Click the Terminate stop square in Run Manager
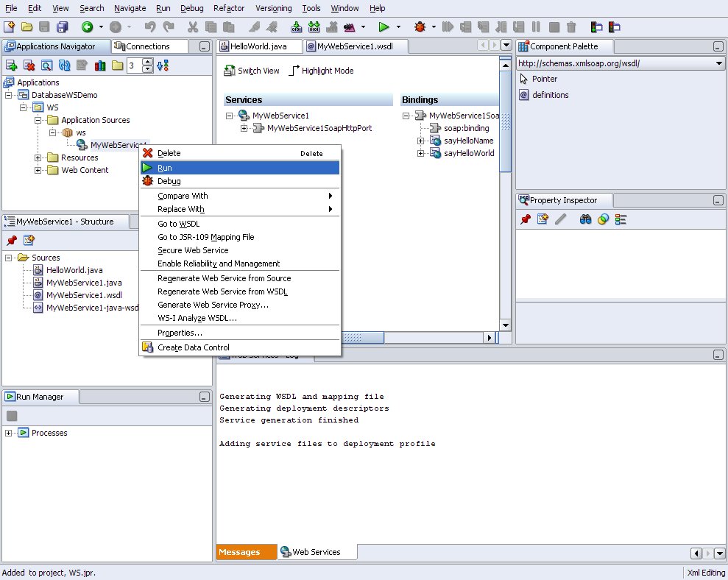Screen dimensions: 728x580 click(x=12, y=416)
